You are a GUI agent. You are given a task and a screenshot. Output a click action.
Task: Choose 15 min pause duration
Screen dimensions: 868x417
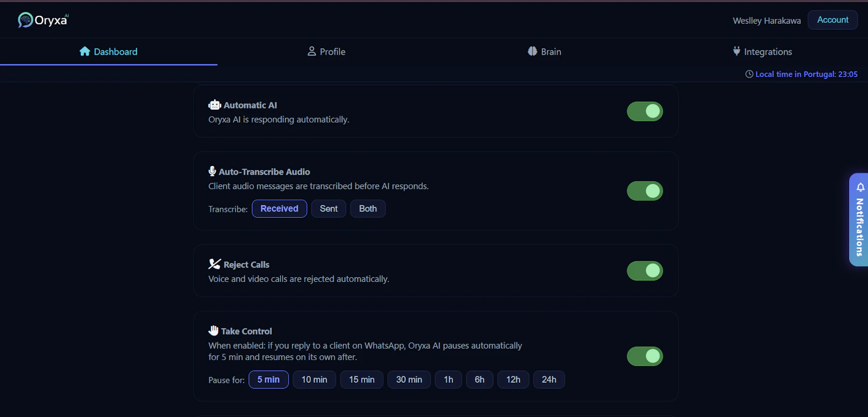pos(362,380)
